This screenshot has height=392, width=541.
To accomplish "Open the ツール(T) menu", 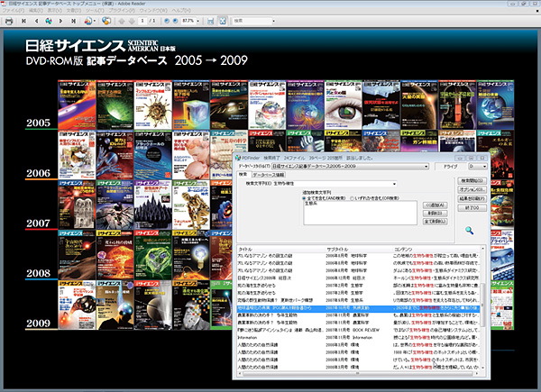I will [x=95, y=11].
